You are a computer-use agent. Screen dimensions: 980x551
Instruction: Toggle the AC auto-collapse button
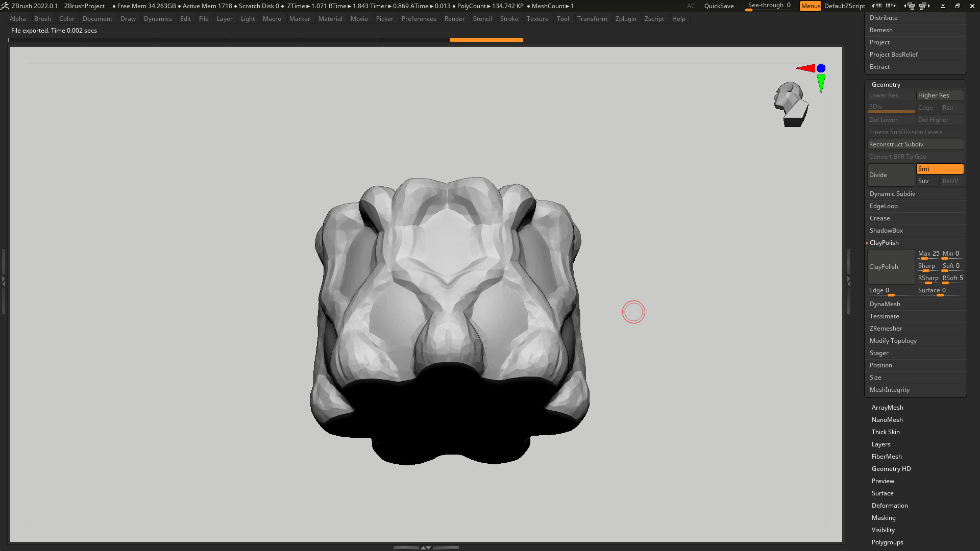coord(691,6)
